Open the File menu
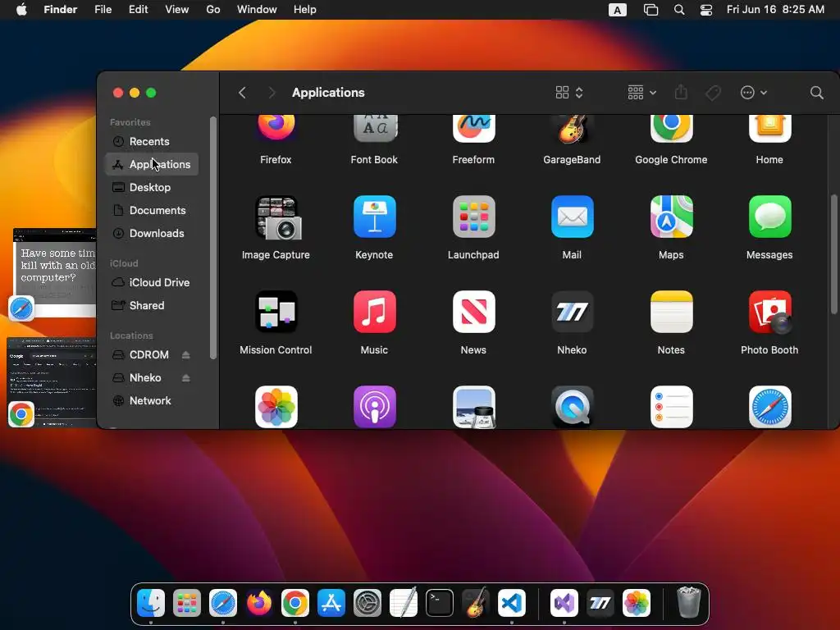Viewport: 840px width, 630px height. [103, 10]
